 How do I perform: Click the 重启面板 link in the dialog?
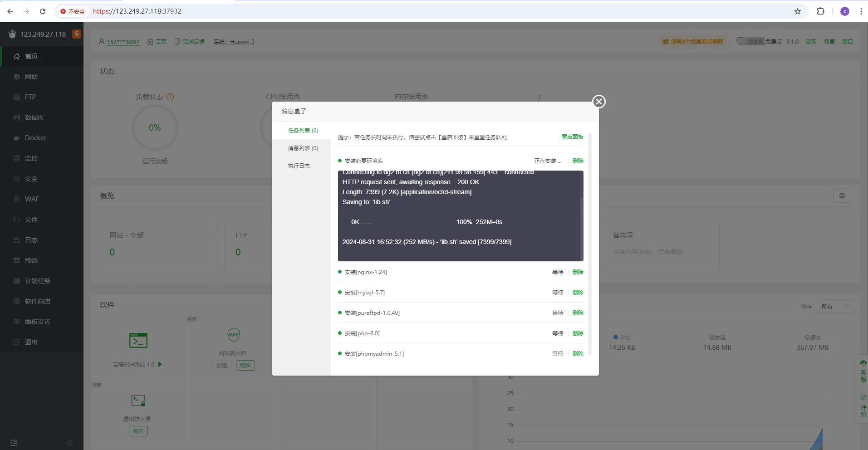(x=573, y=137)
